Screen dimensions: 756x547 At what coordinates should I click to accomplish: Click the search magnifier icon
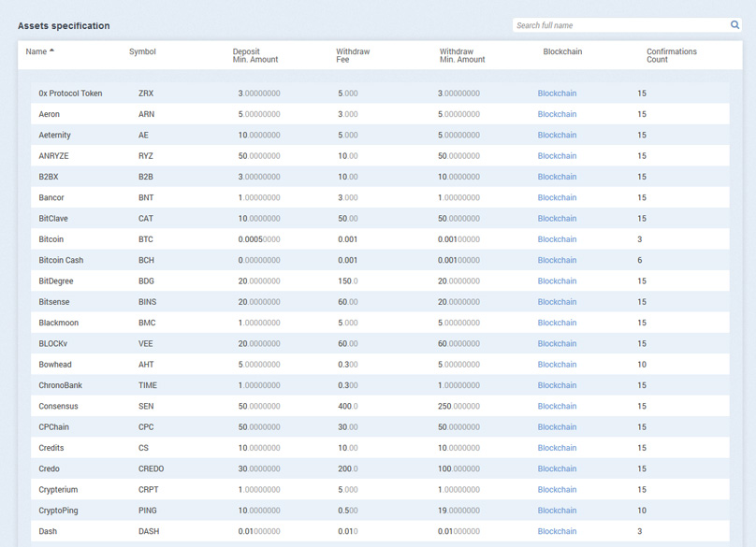734,24
